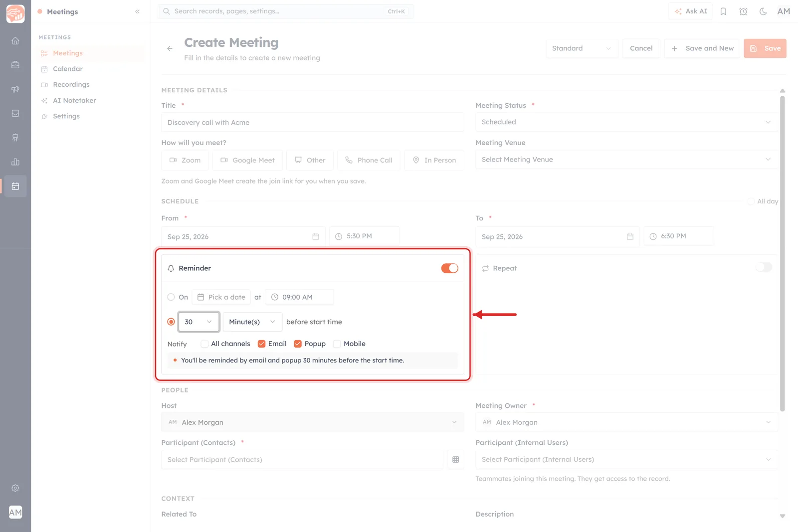Check the All channels checkbox
The width and height of the screenshot is (798, 532).
pos(204,344)
